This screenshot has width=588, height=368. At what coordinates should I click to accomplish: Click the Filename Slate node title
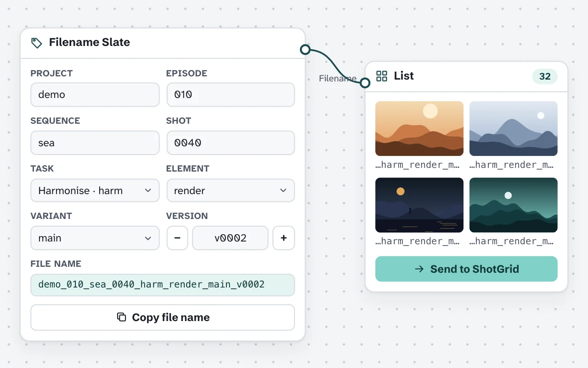[x=90, y=42]
